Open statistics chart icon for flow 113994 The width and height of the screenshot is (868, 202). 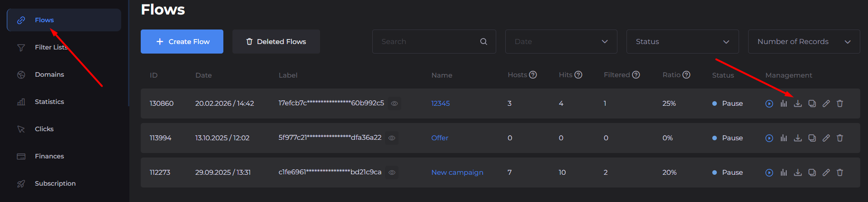pos(784,138)
